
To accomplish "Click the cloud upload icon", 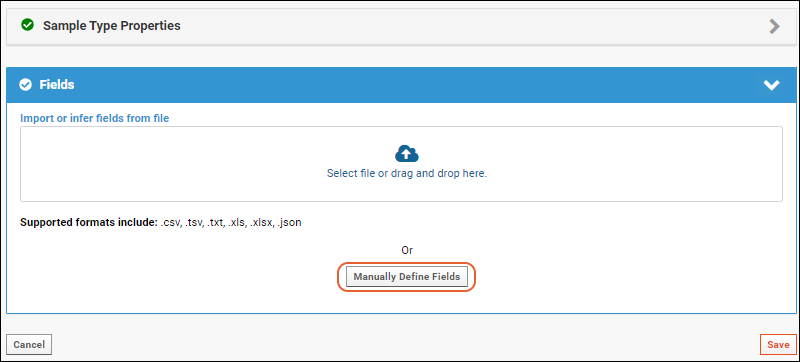I will (x=407, y=153).
